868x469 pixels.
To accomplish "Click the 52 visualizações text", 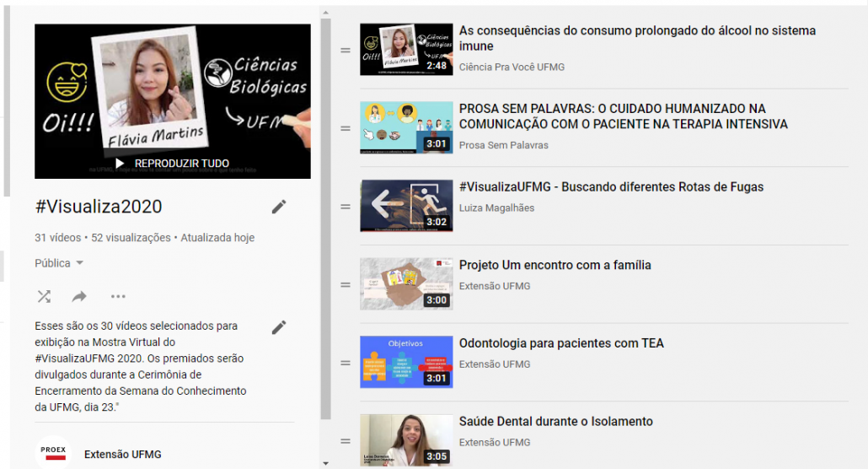I will [131, 238].
